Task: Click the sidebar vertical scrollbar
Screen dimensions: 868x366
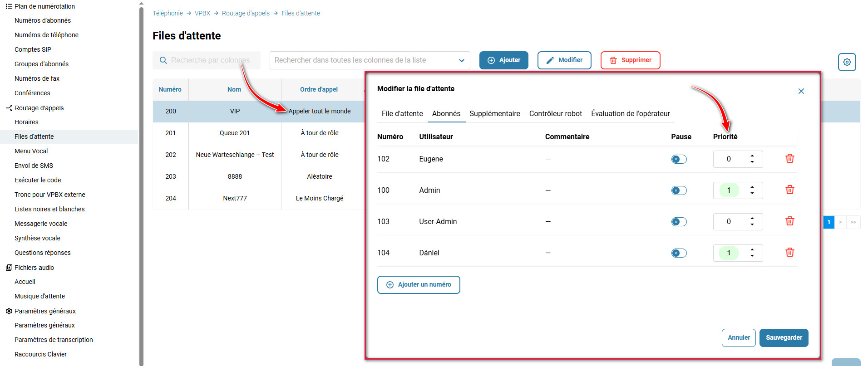Action: point(141,186)
